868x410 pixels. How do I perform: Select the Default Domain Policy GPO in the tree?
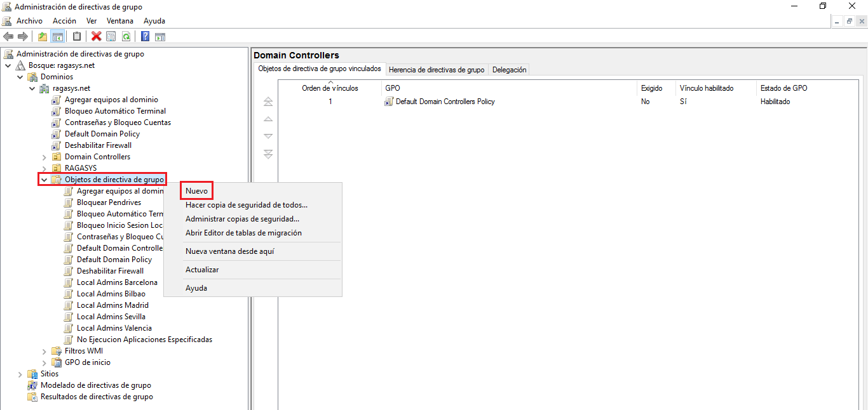click(101, 134)
